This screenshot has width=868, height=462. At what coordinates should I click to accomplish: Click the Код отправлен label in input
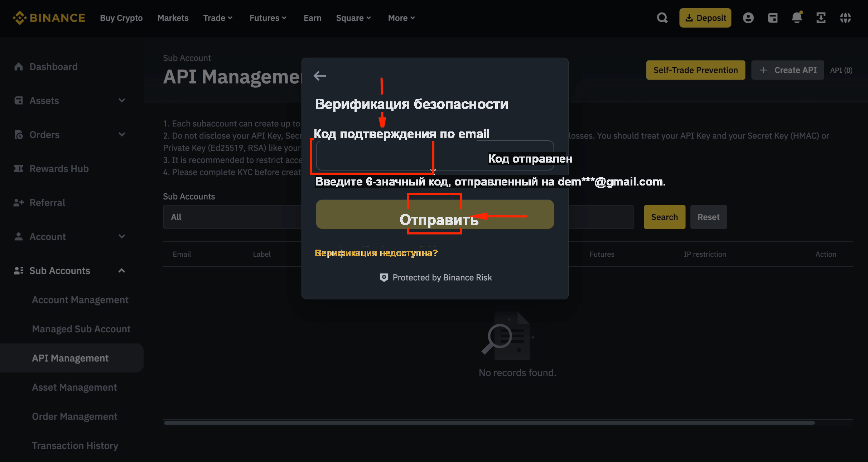click(x=530, y=159)
